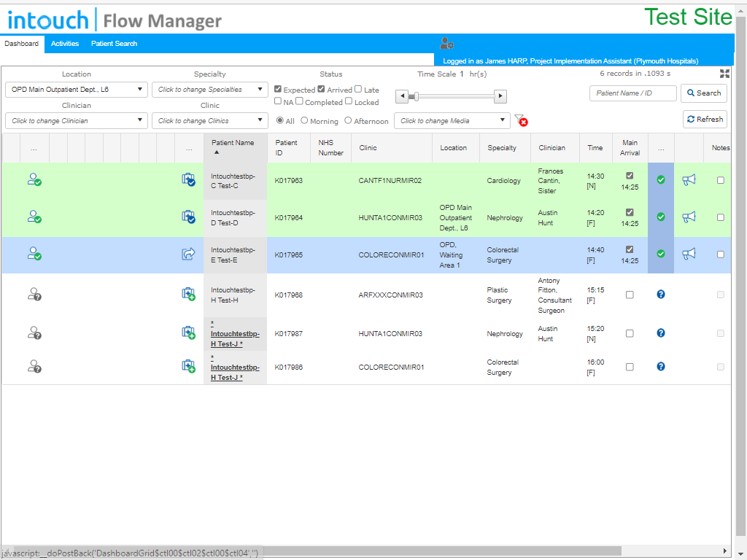Enable the NA status checkbox
This screenshot has width=747, height=560.
(x=278, y=101)
